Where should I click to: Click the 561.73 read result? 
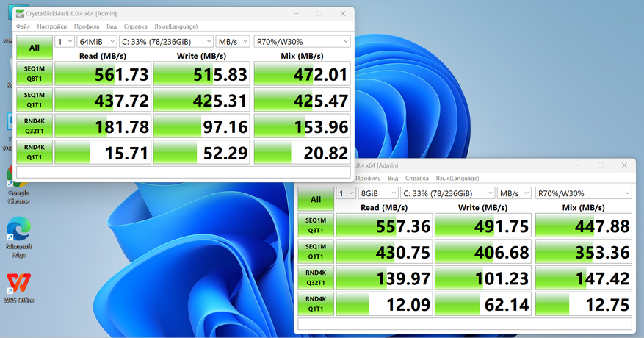(103, 73)
